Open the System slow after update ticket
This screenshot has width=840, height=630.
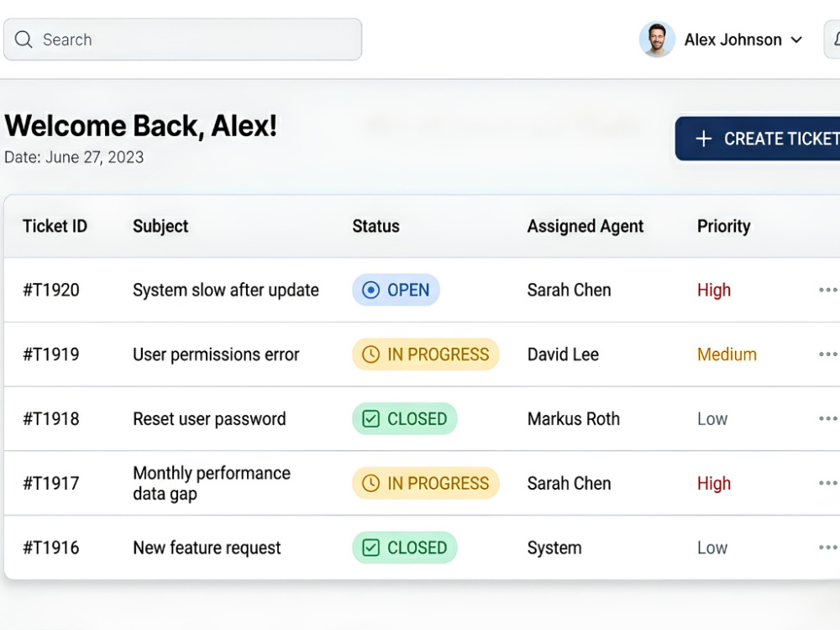tap(225, 290)
